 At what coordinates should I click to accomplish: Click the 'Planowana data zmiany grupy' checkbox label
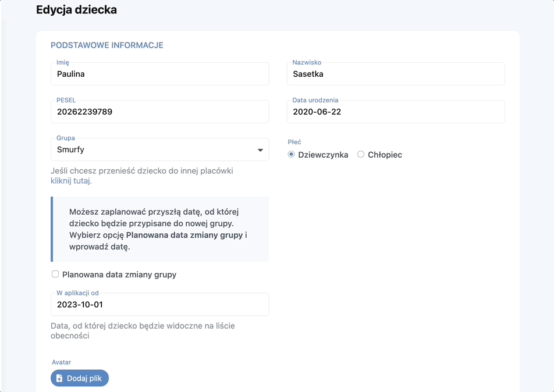pos(119,275)
